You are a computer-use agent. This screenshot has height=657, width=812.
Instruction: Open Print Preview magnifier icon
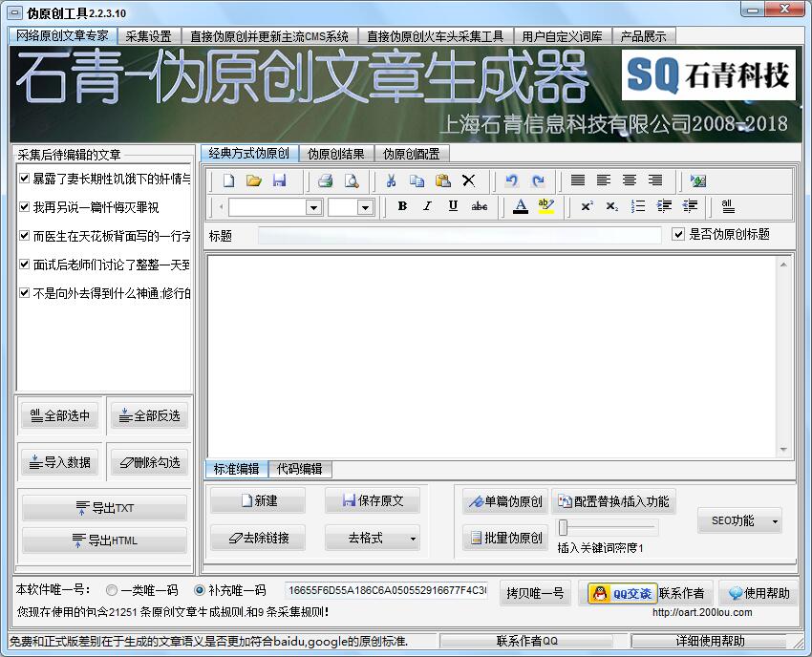click(352, 180)
